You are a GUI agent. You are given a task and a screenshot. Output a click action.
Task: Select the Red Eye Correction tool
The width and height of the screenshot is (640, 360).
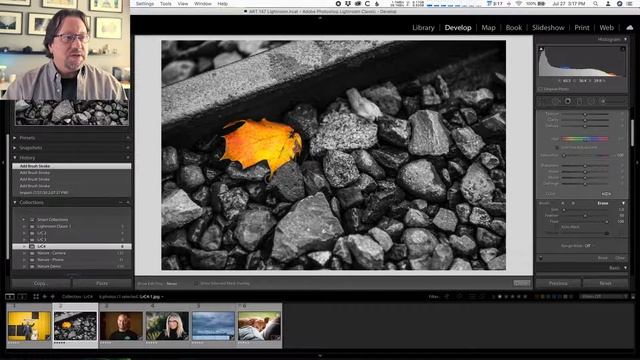(568, 101)
